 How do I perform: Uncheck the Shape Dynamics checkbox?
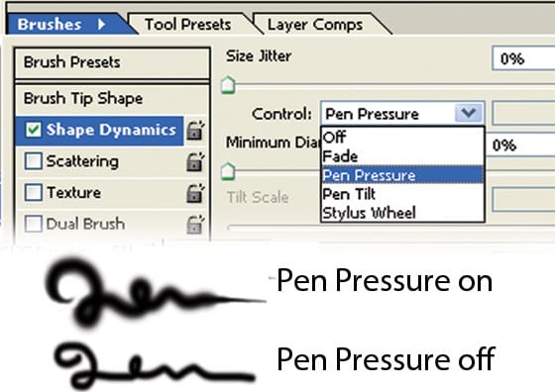(x=34, y=130)
